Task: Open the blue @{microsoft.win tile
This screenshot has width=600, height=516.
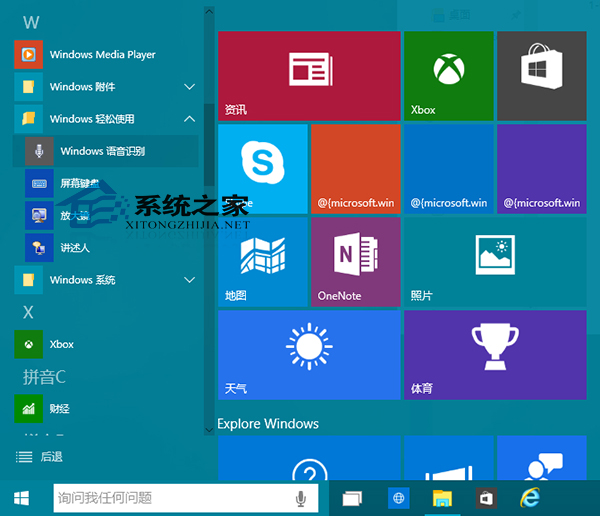Action: click(449, 169)
